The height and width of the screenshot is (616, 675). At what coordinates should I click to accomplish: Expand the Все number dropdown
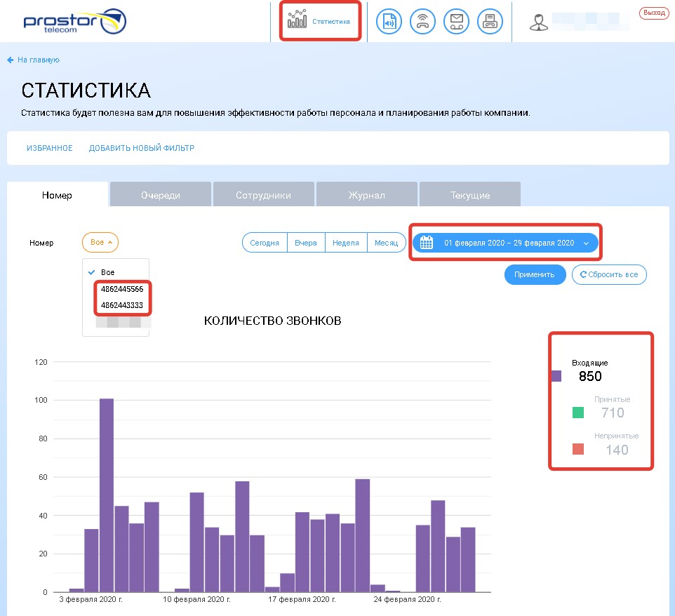point(100,243)
